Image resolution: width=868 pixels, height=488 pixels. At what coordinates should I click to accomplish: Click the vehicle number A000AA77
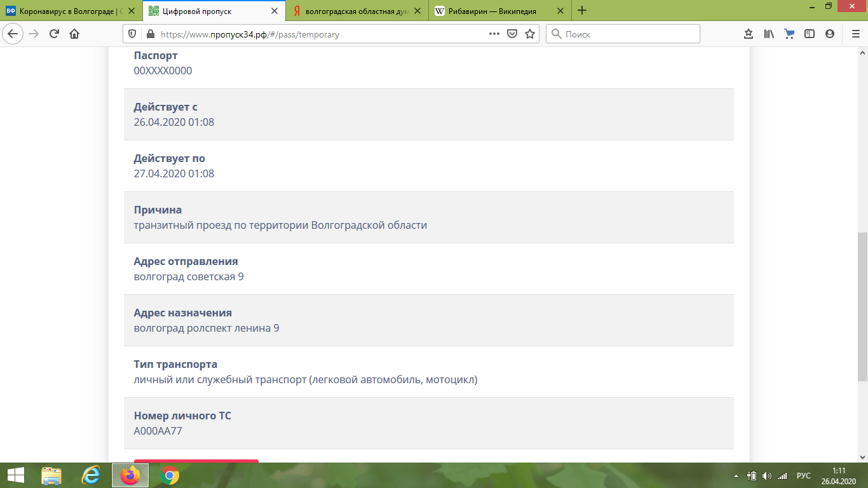[x=158, y=431]
